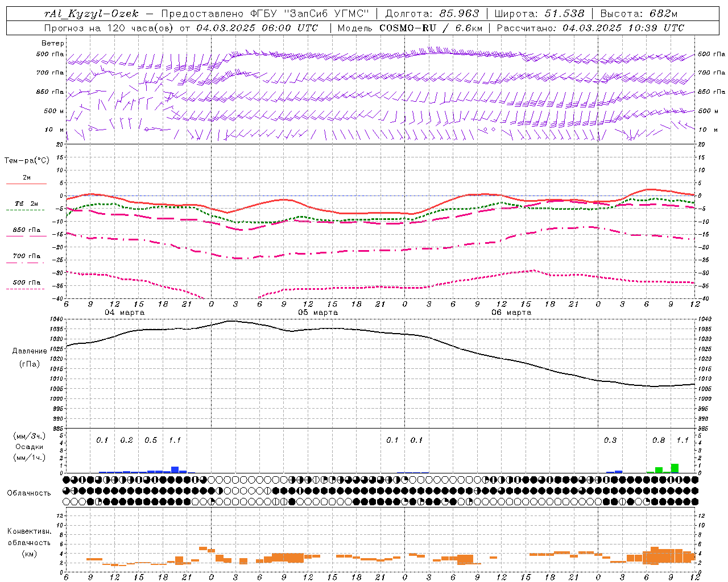Click the Td 2м legend entry

coord(26,203)
